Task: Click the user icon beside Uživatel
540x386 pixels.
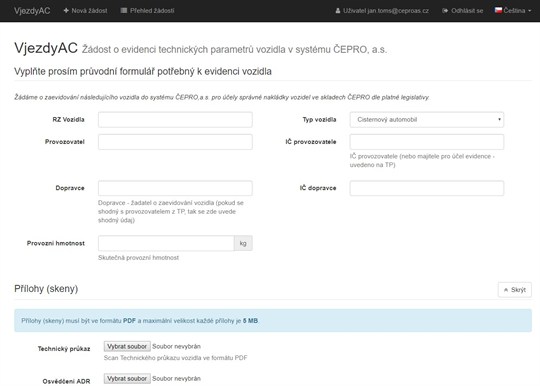Action: pos(338,11)
